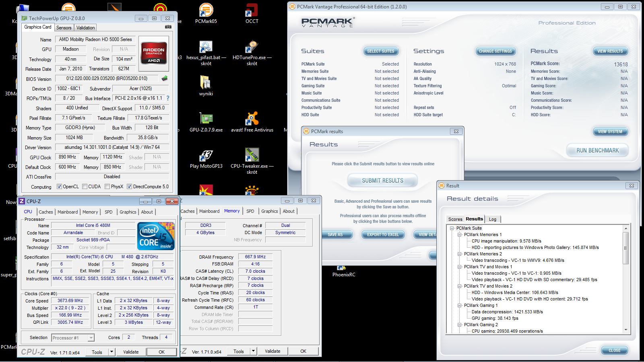Click the VIEW RESULTS button
Viewport: 644px width, 362px height.
(x=610, y=51)
